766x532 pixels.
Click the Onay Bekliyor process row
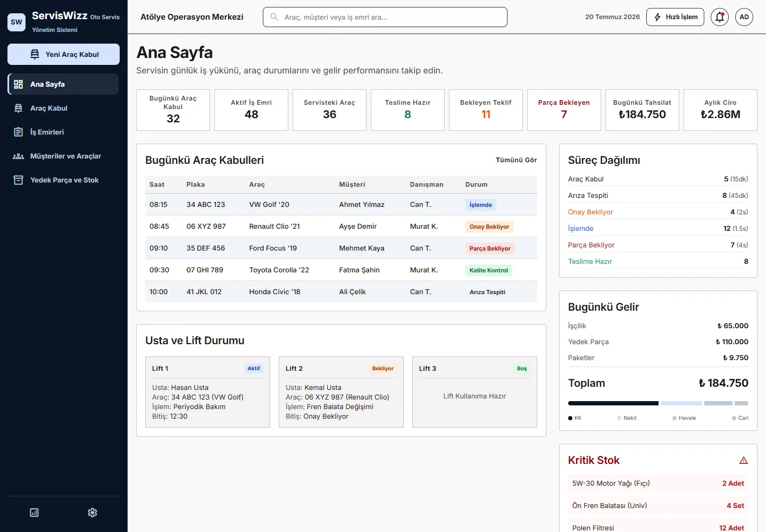[658, 212]
